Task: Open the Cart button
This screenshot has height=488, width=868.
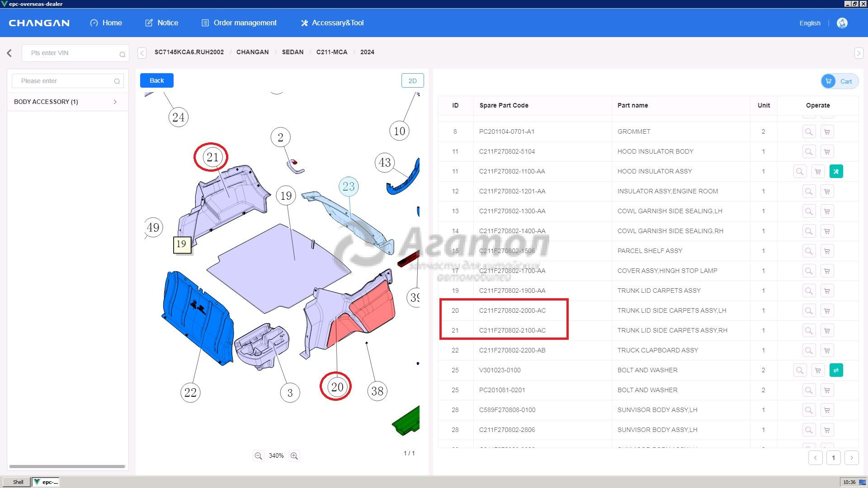Action: pyautogui.click(x=840, y=81)
